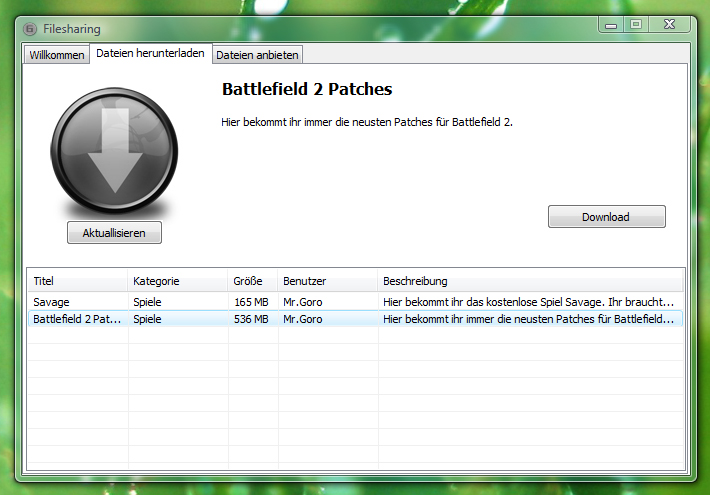Click Mr.Goro in the Savage row

(x=302, y=302)
